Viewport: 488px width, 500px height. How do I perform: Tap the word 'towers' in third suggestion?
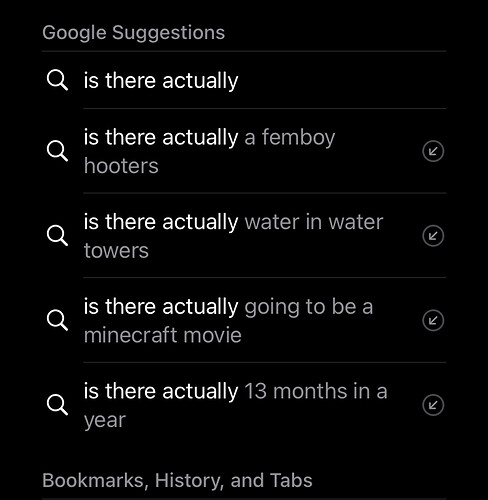point(116,251)
